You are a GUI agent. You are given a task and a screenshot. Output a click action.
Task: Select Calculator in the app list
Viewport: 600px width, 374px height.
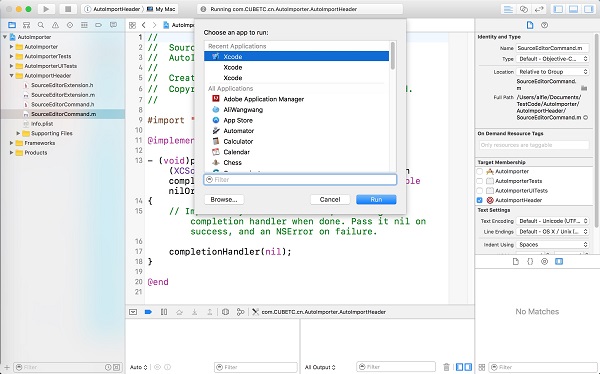pos(297,141)
